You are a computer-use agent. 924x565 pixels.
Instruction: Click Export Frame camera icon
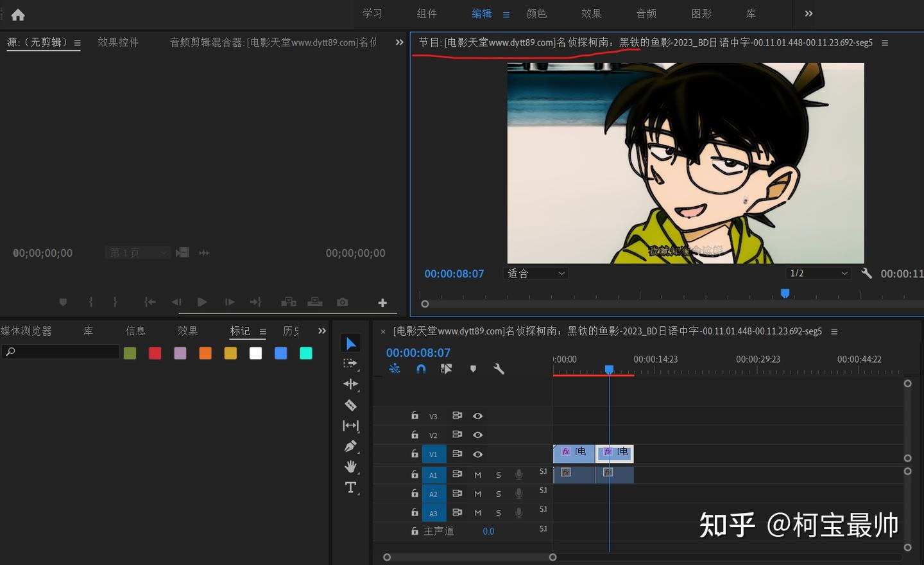(343, 302)
